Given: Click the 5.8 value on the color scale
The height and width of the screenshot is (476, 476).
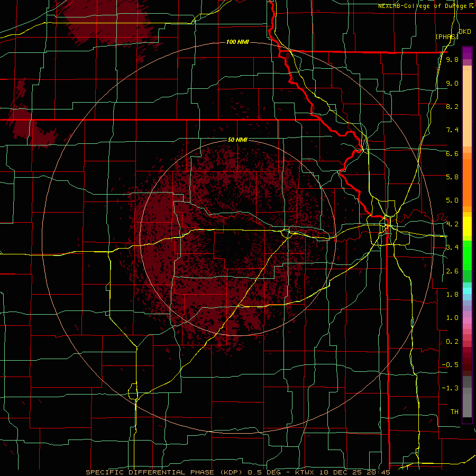Looking at the screenshot, I should (452, 177).
